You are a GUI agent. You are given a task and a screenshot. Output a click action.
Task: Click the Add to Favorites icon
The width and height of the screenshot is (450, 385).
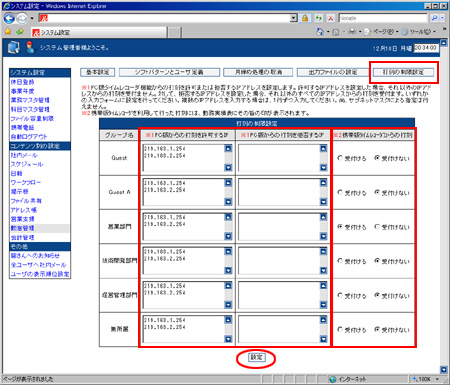(x=20, y=32)
